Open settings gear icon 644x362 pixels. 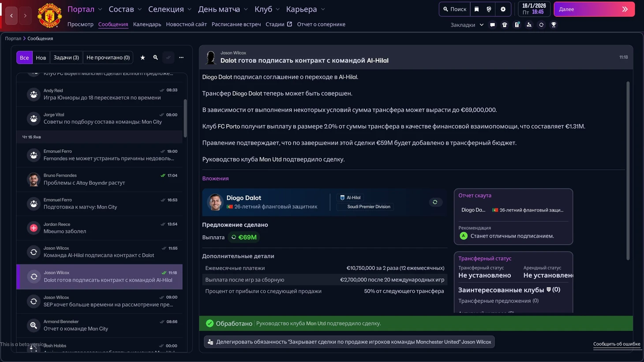coord(503,9)
